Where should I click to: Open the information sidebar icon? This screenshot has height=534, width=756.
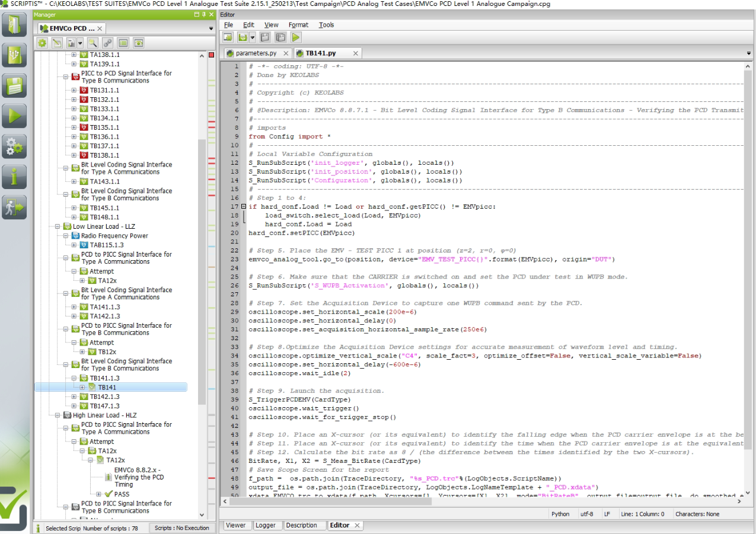pyautogui.click(x=15, y=177)
